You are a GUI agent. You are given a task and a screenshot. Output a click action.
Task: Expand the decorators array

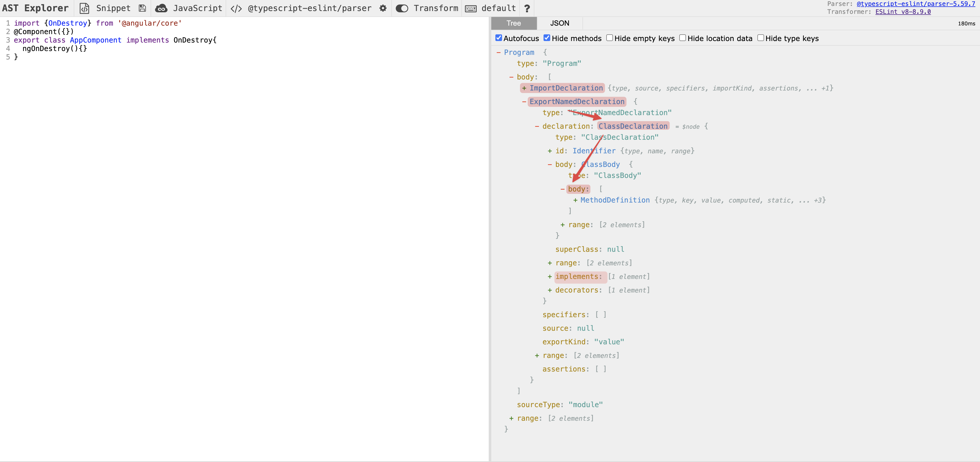550,290
